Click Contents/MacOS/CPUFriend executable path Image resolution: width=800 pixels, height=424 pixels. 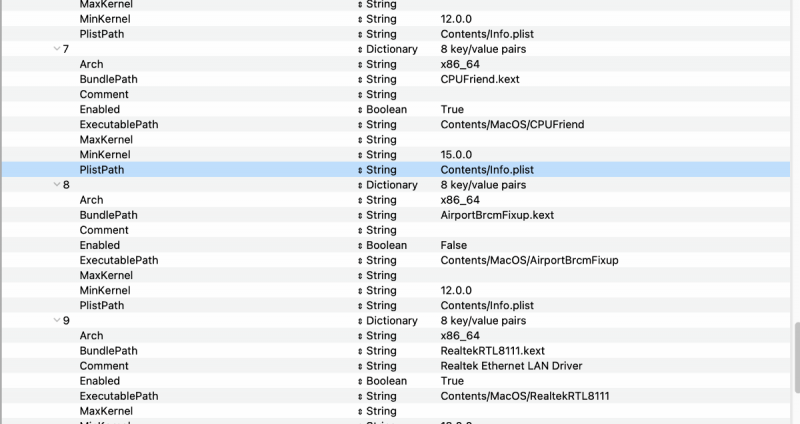(x=512, y=124)
